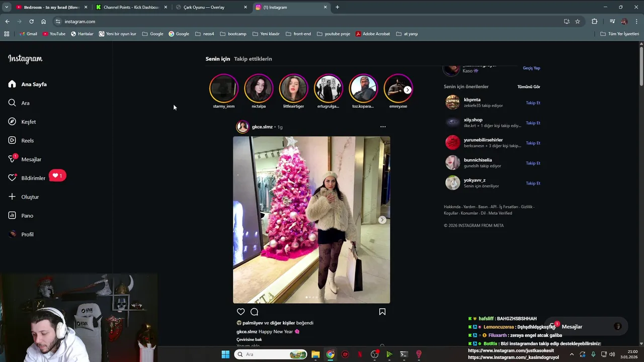The image size is (644, 362).
Task: Open the front-end bookmarks folder
Action: (298, 34)
